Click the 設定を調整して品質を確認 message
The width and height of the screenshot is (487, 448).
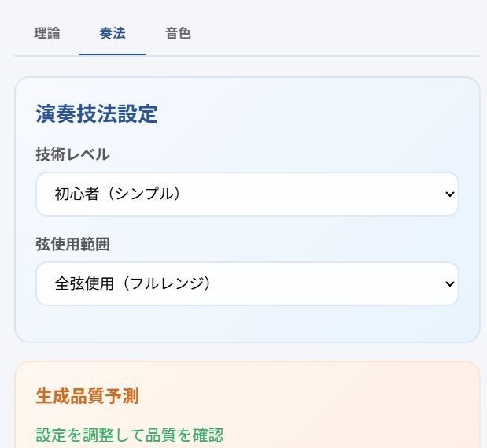(x=130, y=435)
